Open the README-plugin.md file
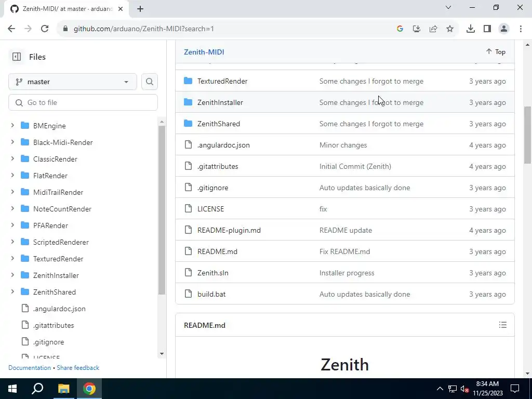 pyautogui.click(x=229, y=230)
